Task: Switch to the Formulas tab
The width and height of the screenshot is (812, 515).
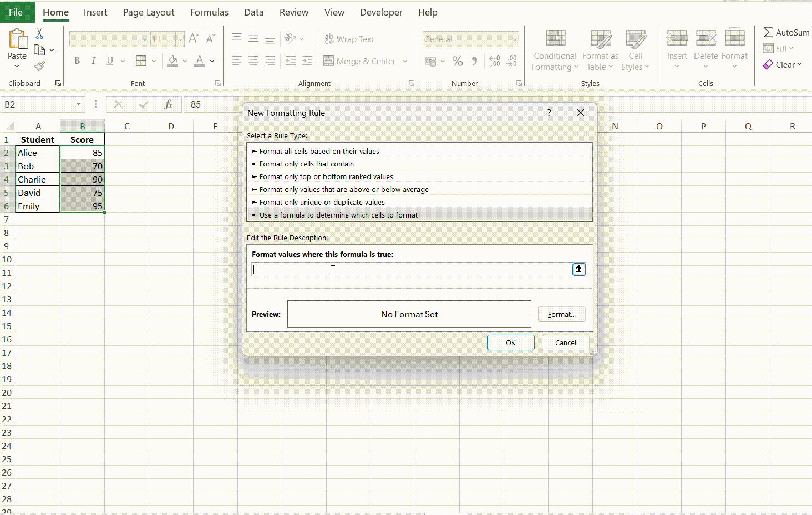Action: (x=209, y=12)
